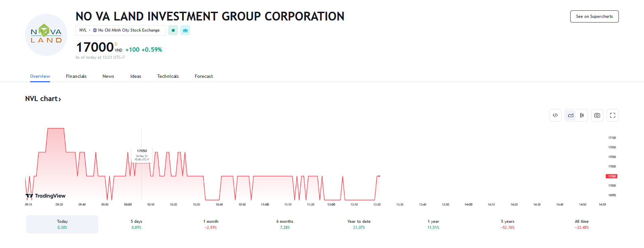This screenshot has width=644, height=248.
Task: Click the last price dot on the chart line
Action: [379, 176]
